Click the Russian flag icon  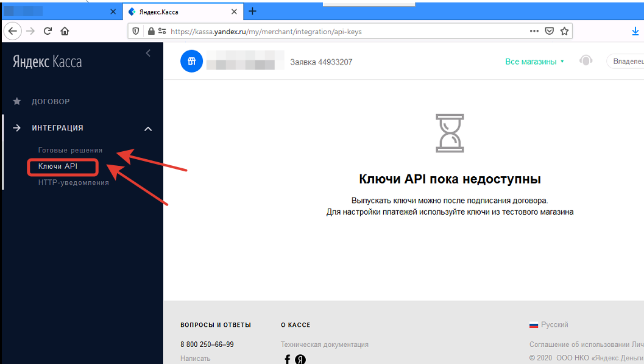point(534,325)
